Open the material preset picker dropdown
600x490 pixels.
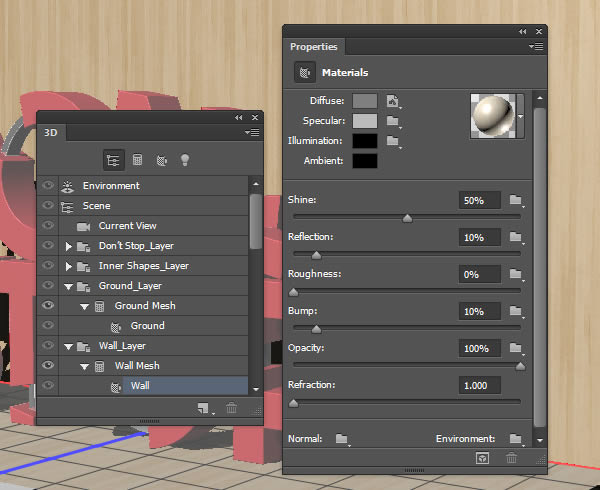pos(520,116)
